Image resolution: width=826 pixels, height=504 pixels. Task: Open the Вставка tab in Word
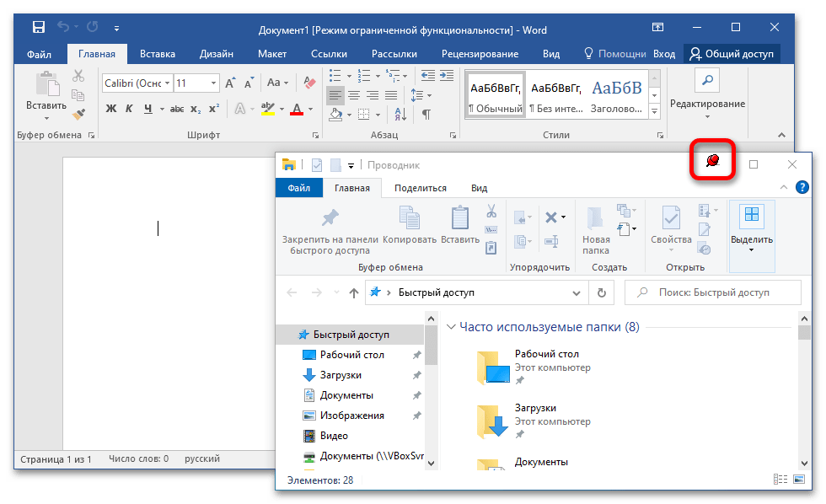click(x=158, y=54)
